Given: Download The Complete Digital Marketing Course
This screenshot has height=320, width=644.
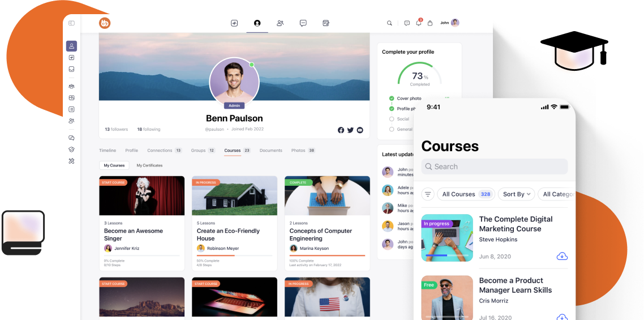Looking at the screenshot, I should tap(562, 256).
